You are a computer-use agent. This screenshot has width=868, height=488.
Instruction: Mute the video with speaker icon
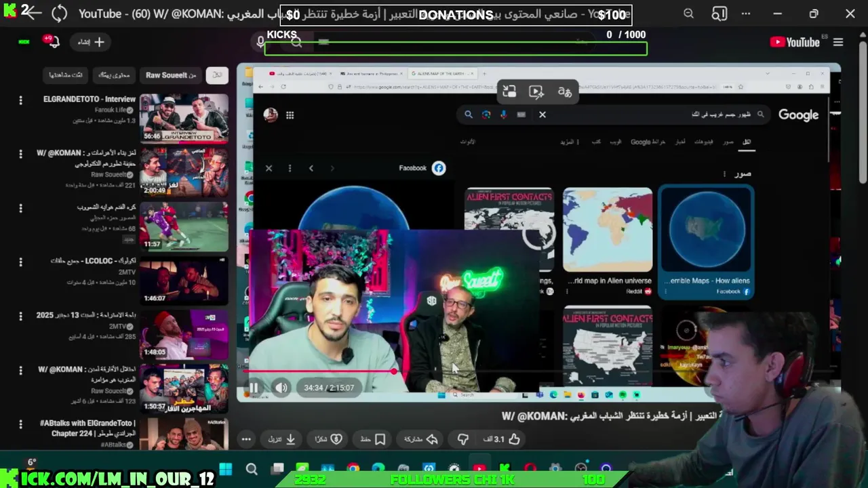281,388
